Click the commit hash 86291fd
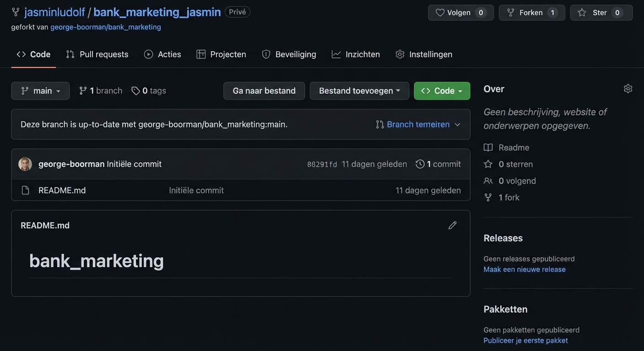Viewport: 644px width, 351px height. pyautogui.click(x=322, y=163)
